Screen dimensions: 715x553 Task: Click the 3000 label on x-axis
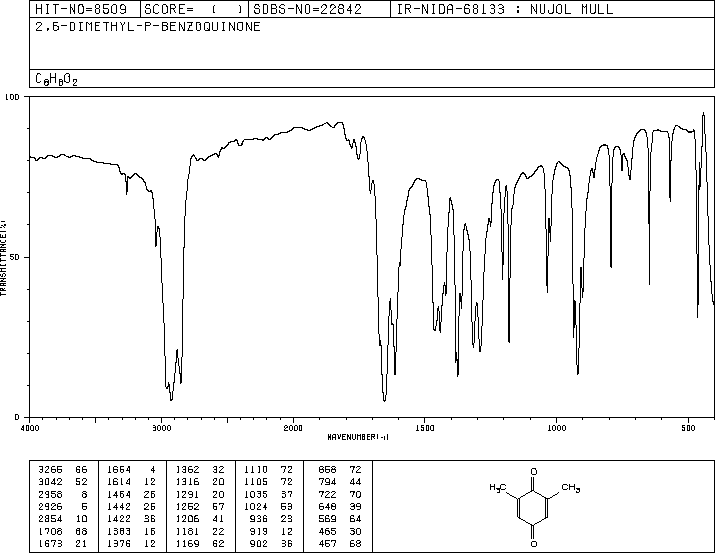(161, 428)
